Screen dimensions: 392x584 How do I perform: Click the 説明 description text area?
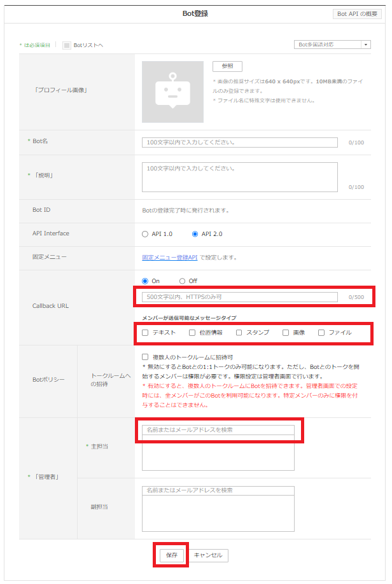pos(239,176)
